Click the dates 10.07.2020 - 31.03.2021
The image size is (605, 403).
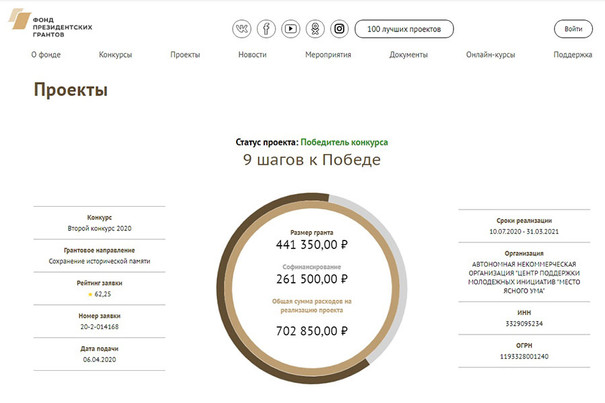tap(524, 232)
